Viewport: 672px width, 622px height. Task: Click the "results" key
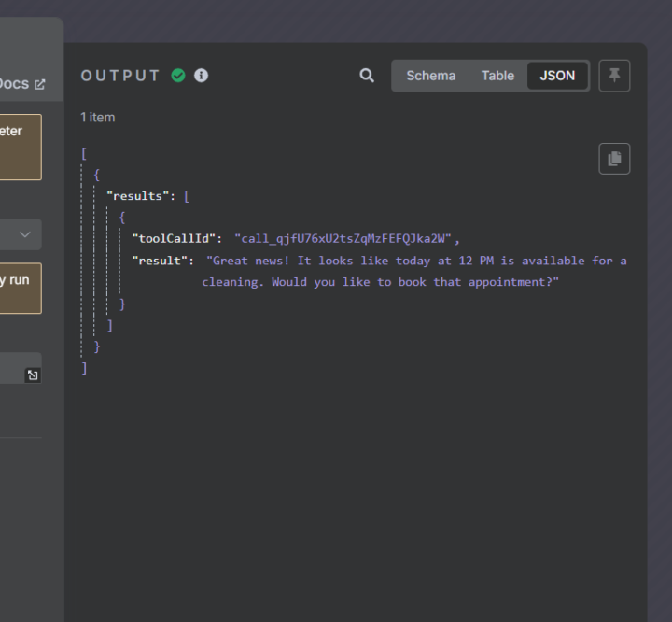tap(137, 196)
